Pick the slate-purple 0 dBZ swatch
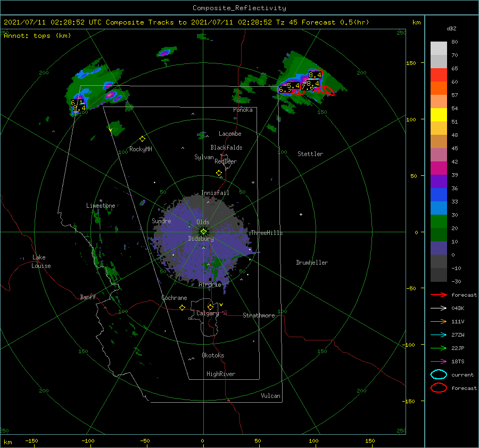This screenshot has width=479, height=448. (x=439, y=248)
